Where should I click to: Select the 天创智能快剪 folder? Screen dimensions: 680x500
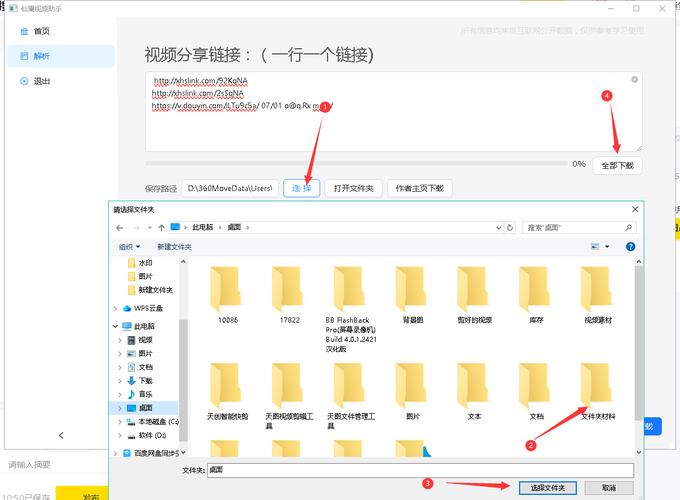pos(227,392)
